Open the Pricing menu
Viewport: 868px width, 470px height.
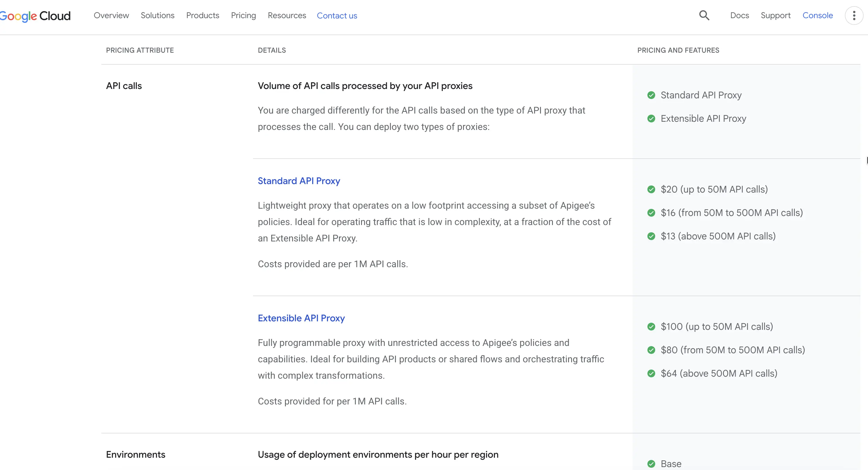click(243, 16)
